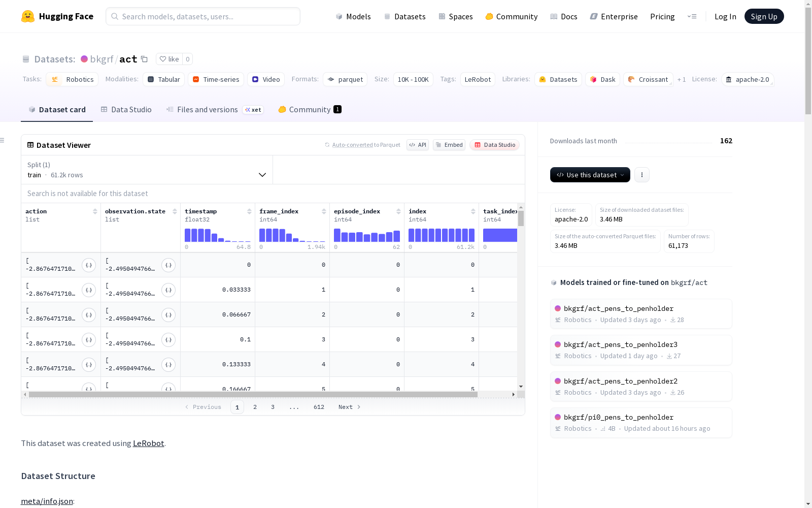Click the Robotics task tag

pyautogui.click(x=73, y=79)
